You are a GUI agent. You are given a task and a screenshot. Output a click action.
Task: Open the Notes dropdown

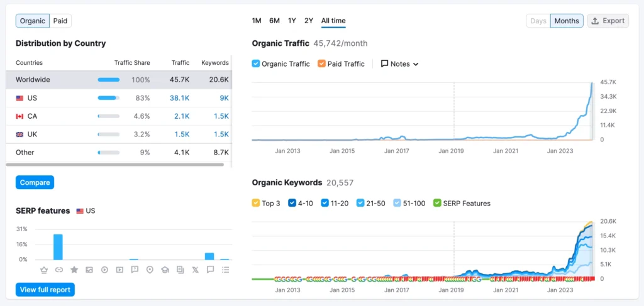(400, 63)
